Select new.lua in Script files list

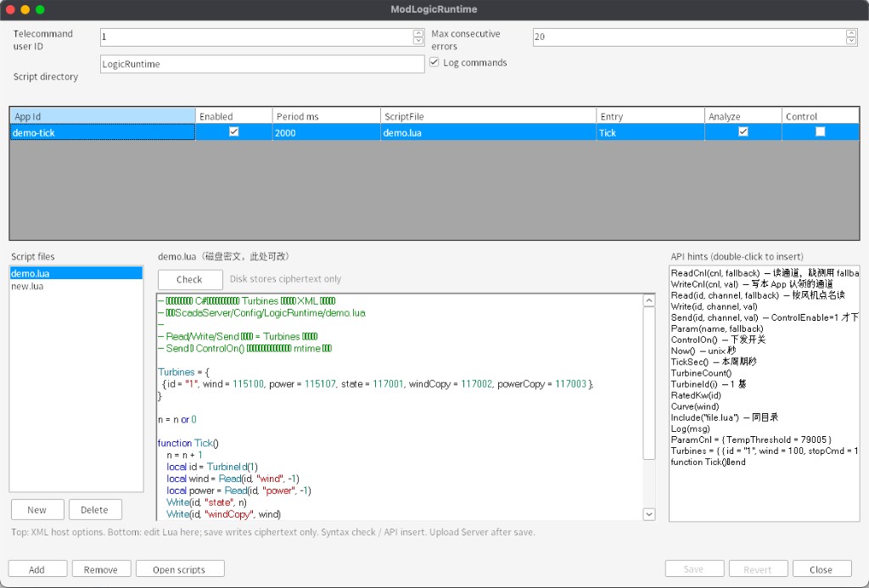click(76, 286)
